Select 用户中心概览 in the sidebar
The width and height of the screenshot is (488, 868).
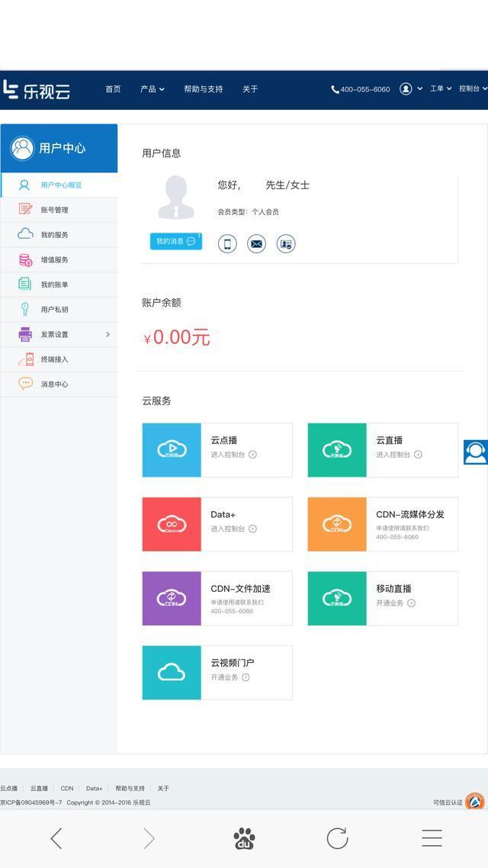59,185
